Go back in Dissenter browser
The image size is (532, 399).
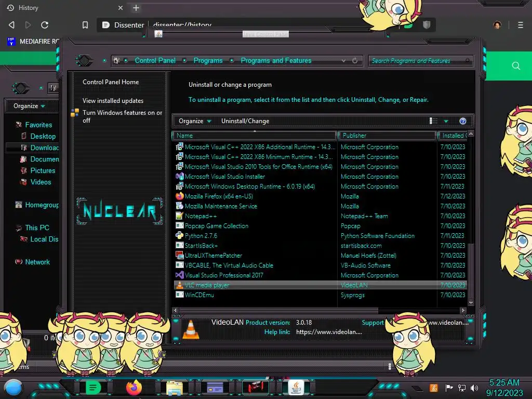(x=11, y=25)
